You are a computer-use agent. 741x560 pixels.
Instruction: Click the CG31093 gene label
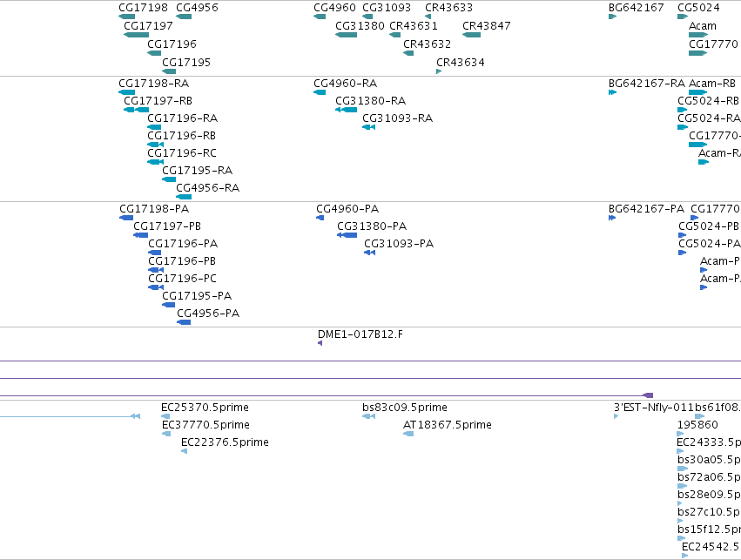pyautogui.click(x=387, y=8)
